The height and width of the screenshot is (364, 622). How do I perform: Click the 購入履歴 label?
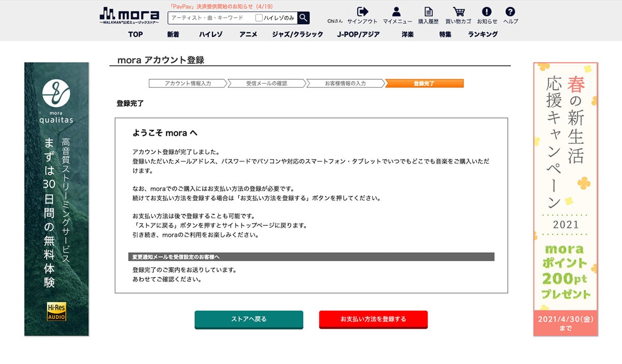coord(428,21)
